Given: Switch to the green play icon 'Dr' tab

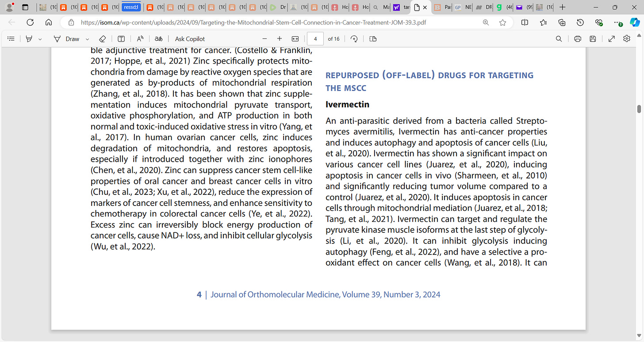Looking at the screenshot, I should (x=278, y=7).
